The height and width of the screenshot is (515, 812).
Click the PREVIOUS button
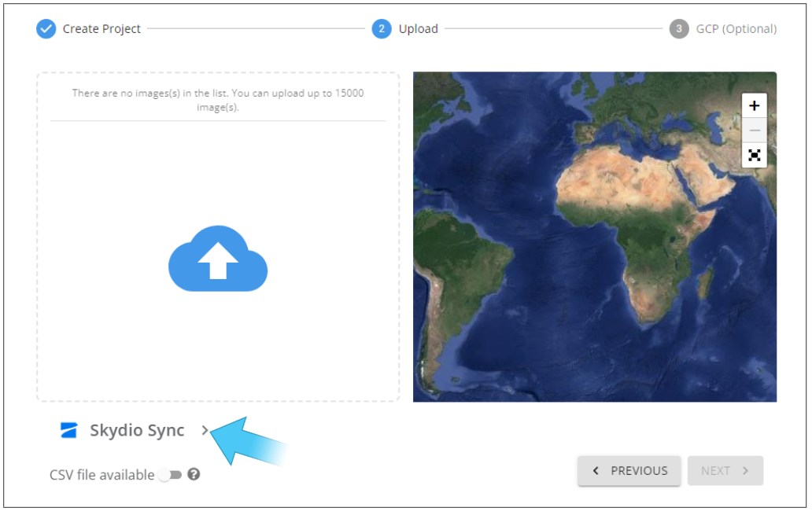coord(629,471)
